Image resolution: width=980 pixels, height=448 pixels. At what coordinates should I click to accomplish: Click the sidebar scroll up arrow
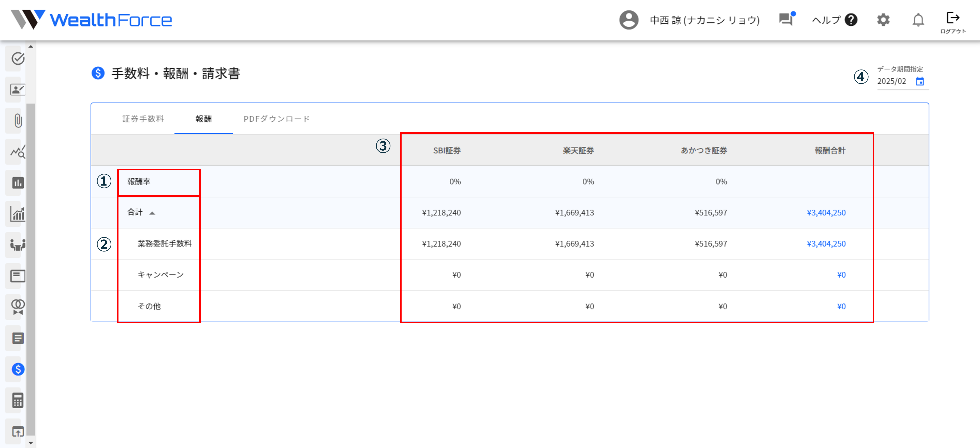click(x=31, y=46)
